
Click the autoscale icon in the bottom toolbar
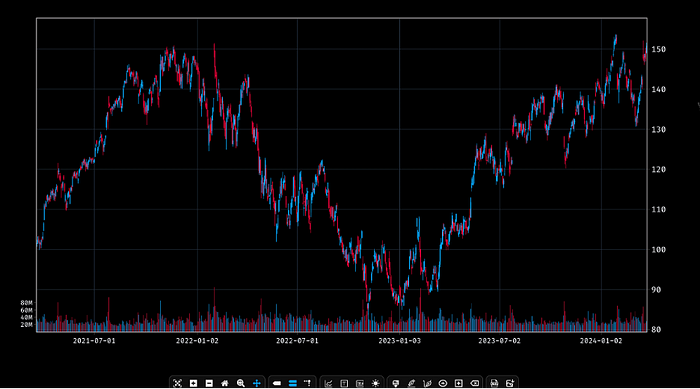coord(177,383)
